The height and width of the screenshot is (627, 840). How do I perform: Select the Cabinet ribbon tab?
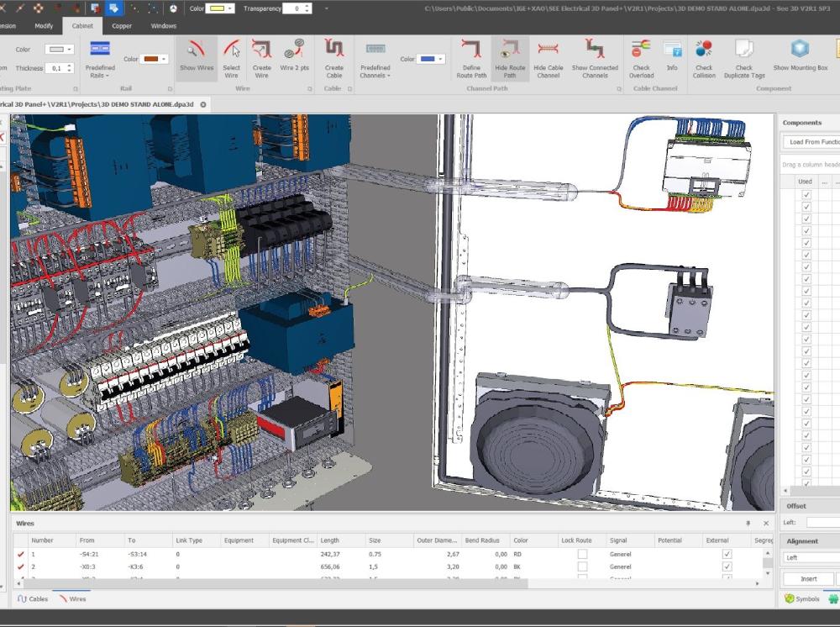pos(82,26)
